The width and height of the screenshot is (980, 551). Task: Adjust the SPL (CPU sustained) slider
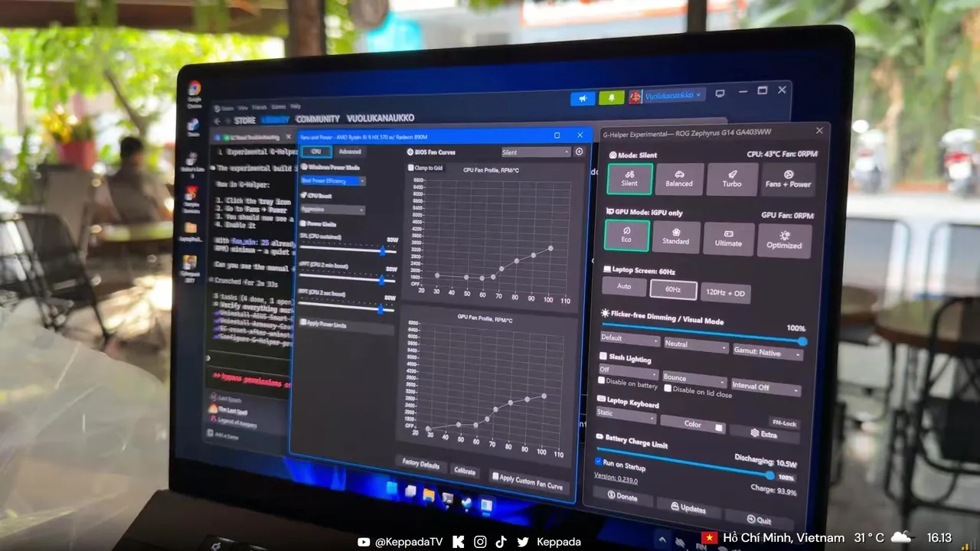click(x=348, y=251)
